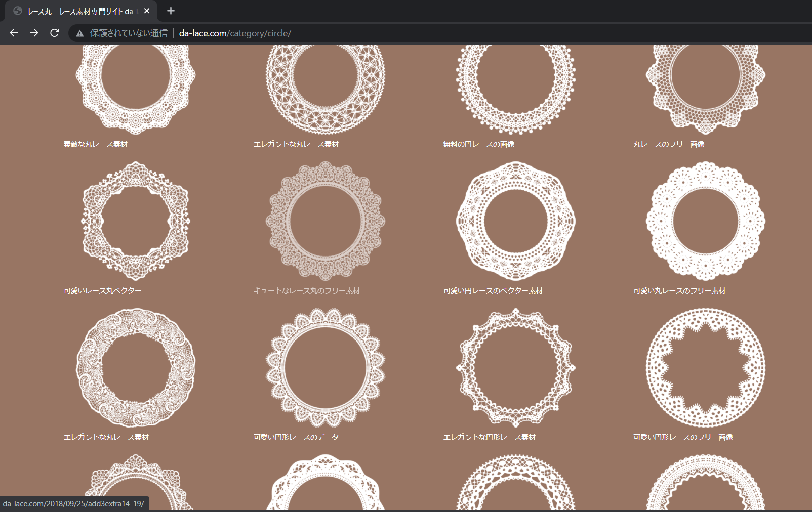812x512 pixels.
Task: Click the lace thumbnail above 可愛い円レースのベクター素材
Action: 515,221
